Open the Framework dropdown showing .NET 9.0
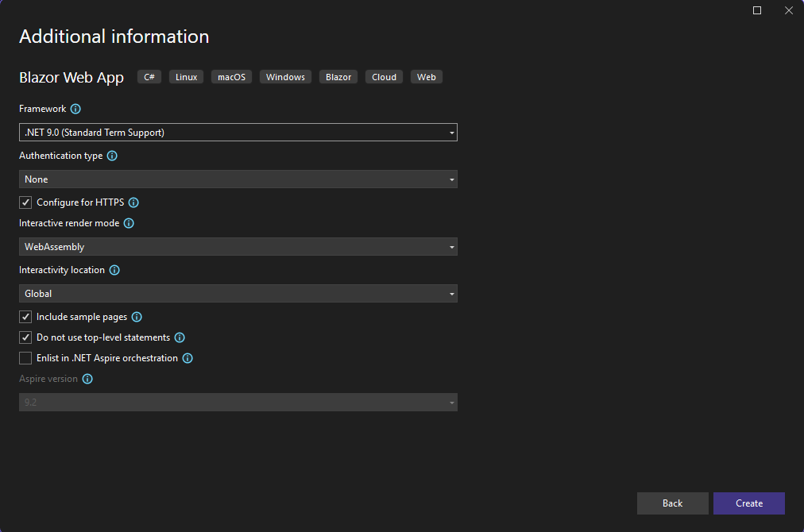This screenshot has height=532, width=804. click(238, 133)
